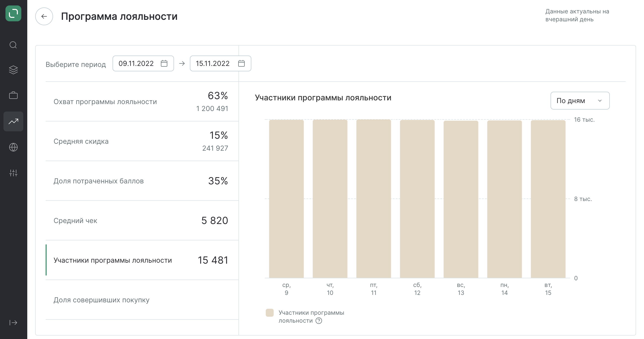Open the briefcase section in sidebar
644x339 pixels.
coord(13,95)
